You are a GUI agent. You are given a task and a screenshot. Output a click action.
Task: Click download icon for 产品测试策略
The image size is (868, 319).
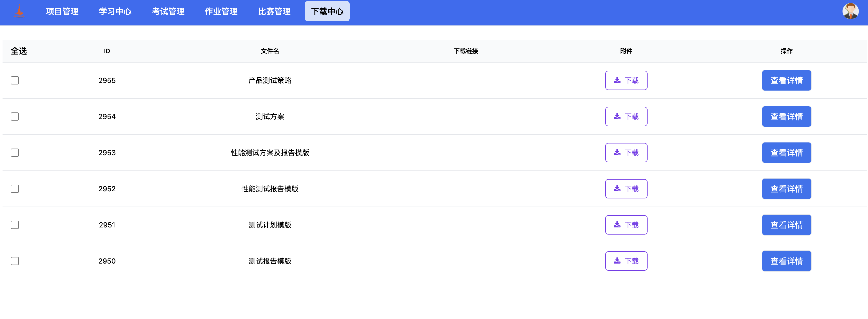pos(617,80)
